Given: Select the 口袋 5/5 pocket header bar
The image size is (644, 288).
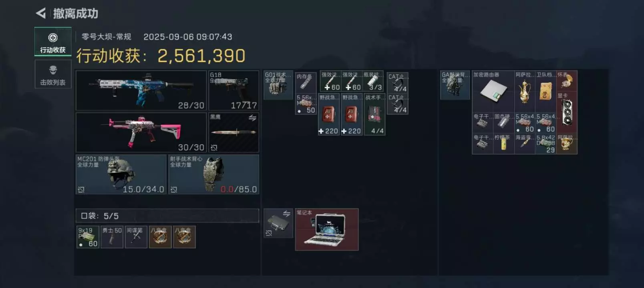Looking at the screenshot, I should click(167, 216).
